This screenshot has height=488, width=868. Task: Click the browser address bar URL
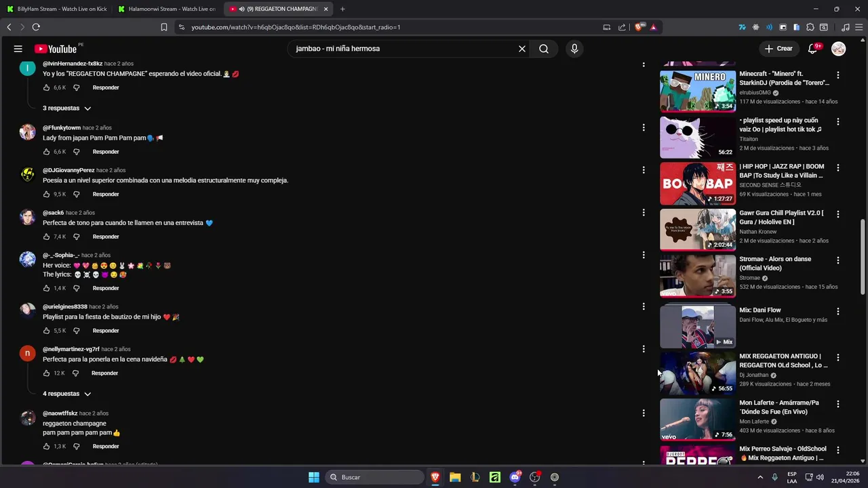296,27
